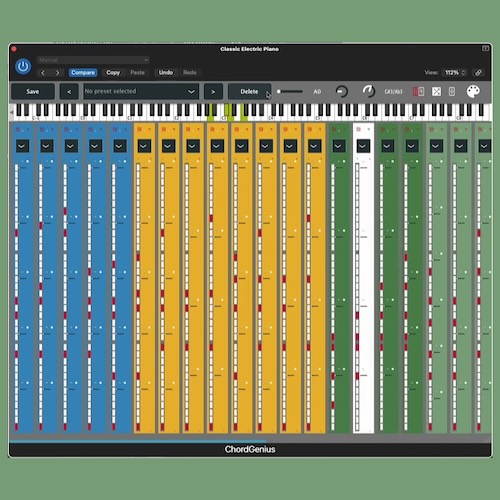Image resolution: width=500 pixels, height=500 pixels.
Task: Expand the first light green column dropdown
Action: [x=436, y=146]
